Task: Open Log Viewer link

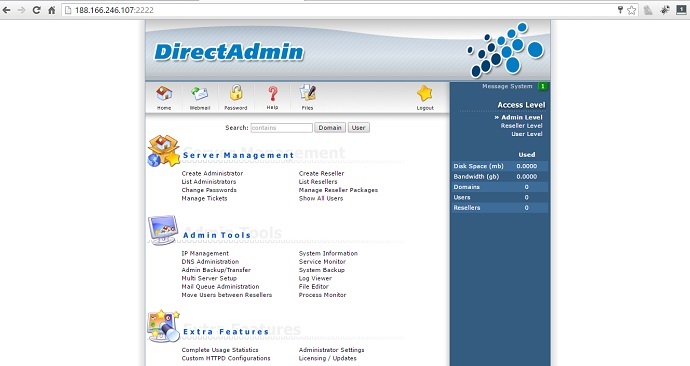Action: pyautogui.click(x=315, y=278)
